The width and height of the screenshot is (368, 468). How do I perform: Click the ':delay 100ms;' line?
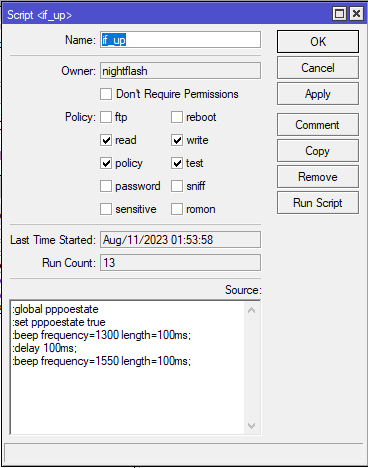45,348
